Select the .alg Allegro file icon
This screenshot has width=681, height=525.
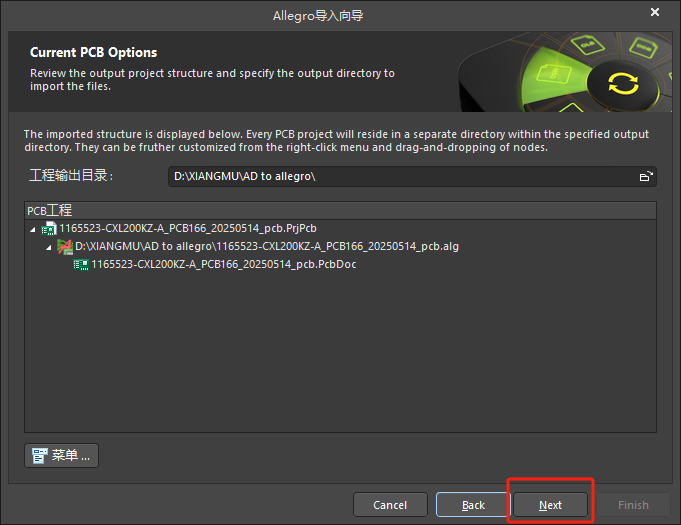(65, 247)
